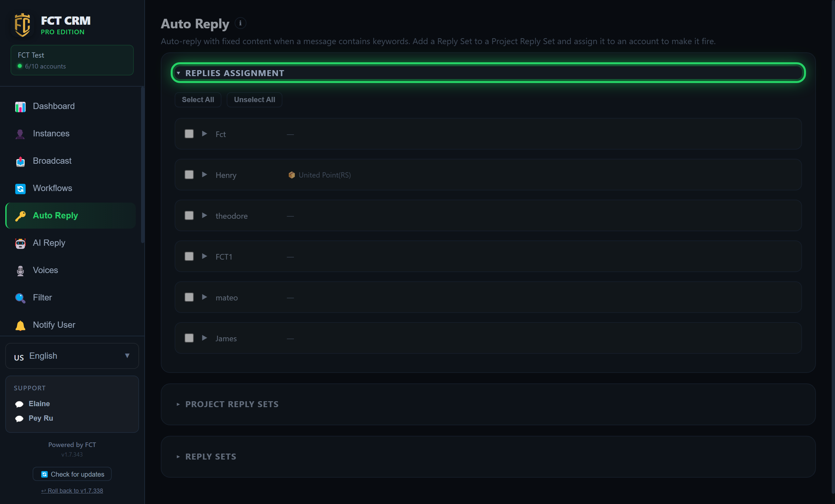Click the info icon beside Auto Reply title

click(240, 23)
